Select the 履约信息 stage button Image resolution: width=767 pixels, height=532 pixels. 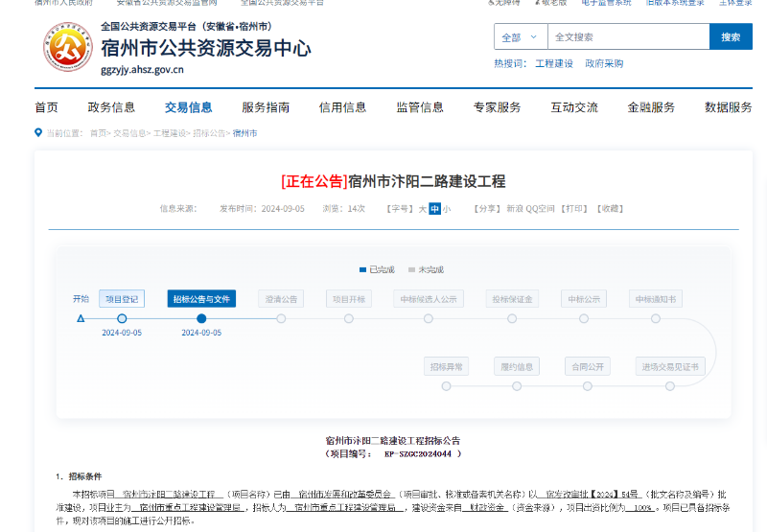click(x=517, y=366)
